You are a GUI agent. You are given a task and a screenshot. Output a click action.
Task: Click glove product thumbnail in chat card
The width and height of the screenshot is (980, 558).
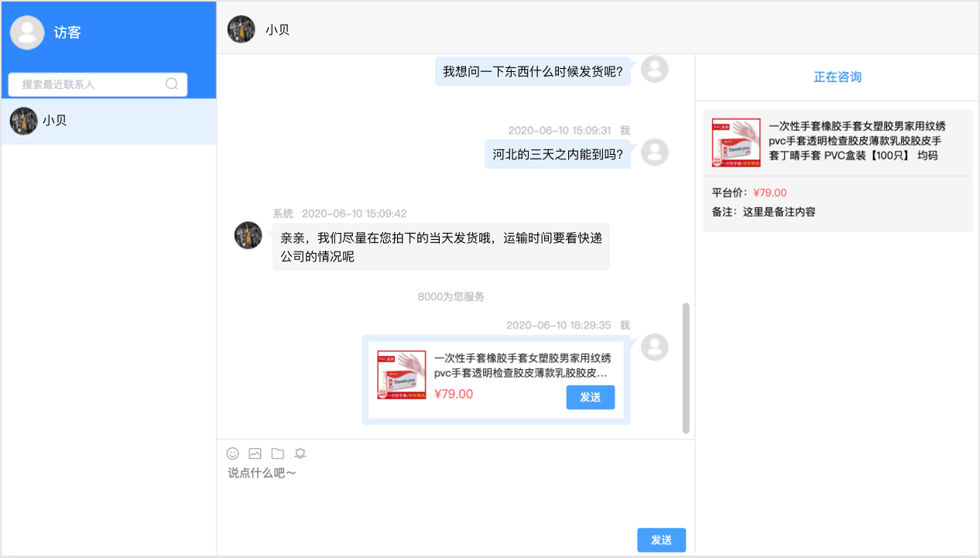click(402, 376)
